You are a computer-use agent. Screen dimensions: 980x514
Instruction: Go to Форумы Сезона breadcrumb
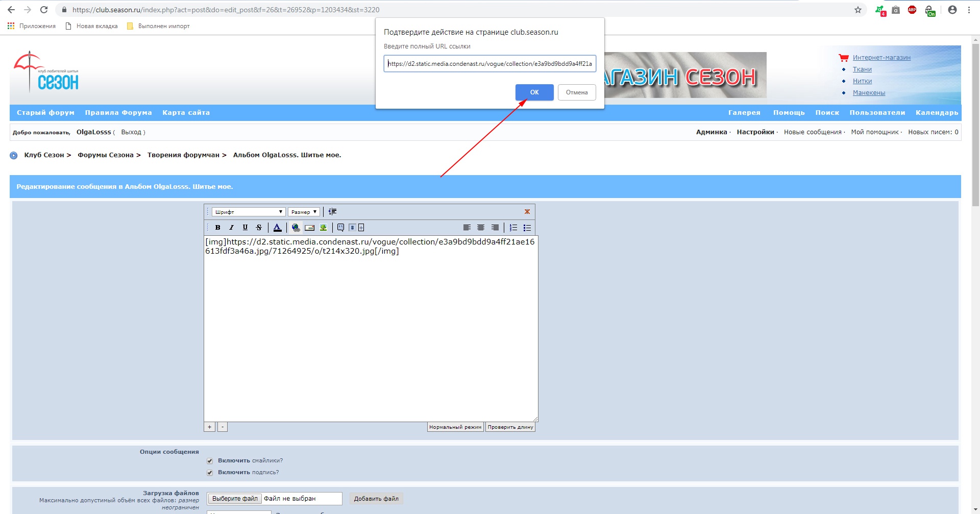coord(106,155)
